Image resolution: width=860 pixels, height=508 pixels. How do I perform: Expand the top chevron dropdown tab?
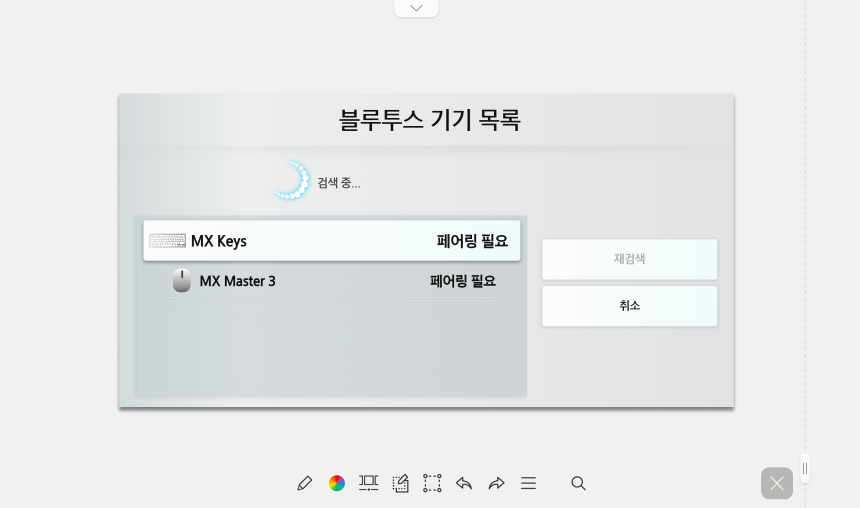[416, 8]
